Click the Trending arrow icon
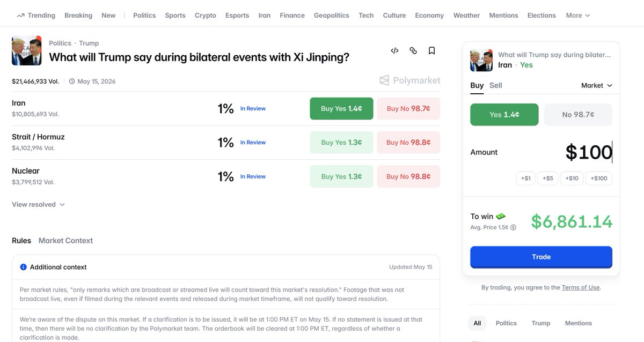 pos(20,16)
